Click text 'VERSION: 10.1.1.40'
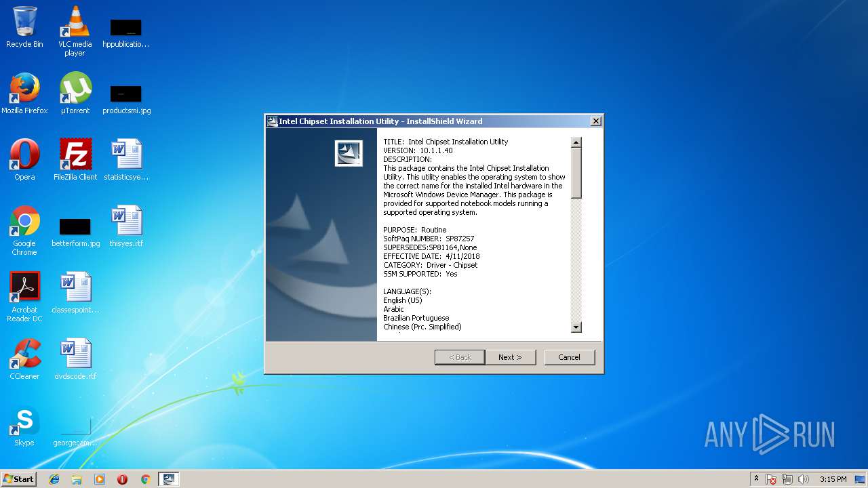Viewport: 868px width, 488px height. [418, 150]
